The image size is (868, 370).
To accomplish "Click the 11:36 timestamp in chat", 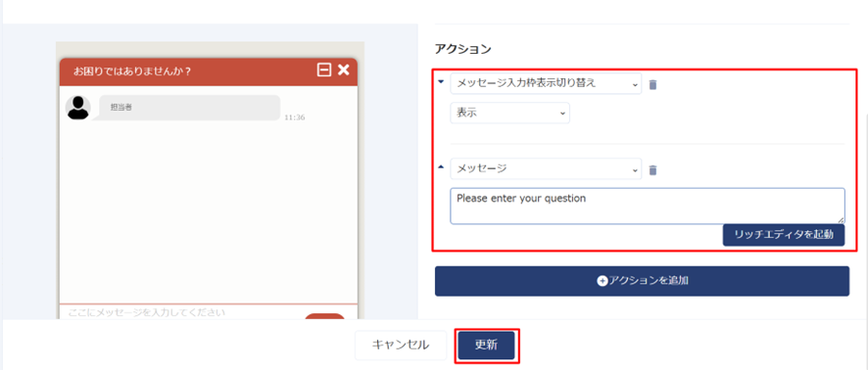I will [295, 117].
